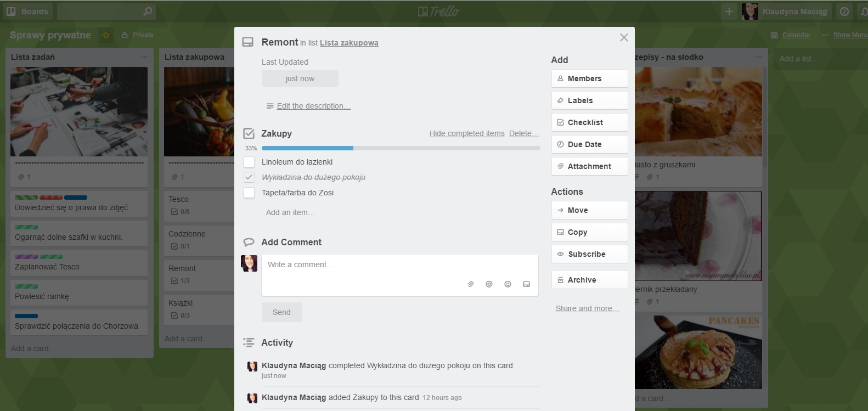This screenshot has width=868, height=411.
Task: Click the add card icon in comment box
Action: click(526, 284)
